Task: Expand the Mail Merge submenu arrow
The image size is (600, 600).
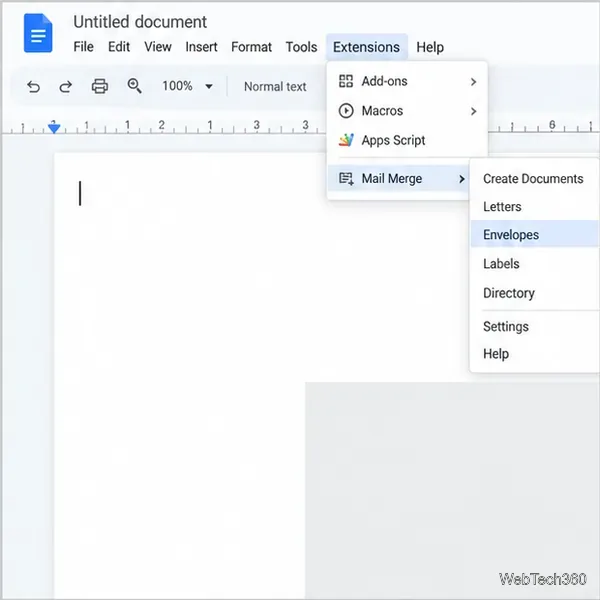Action: click(461, 179)
